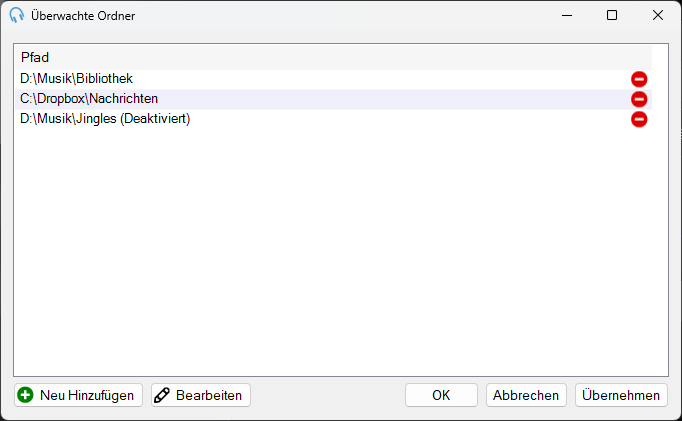The image size is (682, 421).
Task: Maximize the Überwachte Ordner window
Action: [612, 15]
